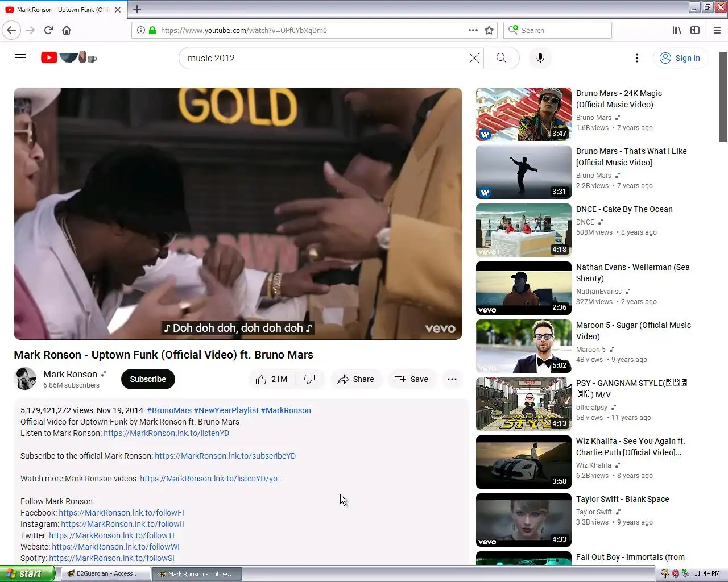The height and width of the screenshot is (582, 728).
Task: Open Fall Out Boy Immortals title
Action: click(x=630, y=557)
